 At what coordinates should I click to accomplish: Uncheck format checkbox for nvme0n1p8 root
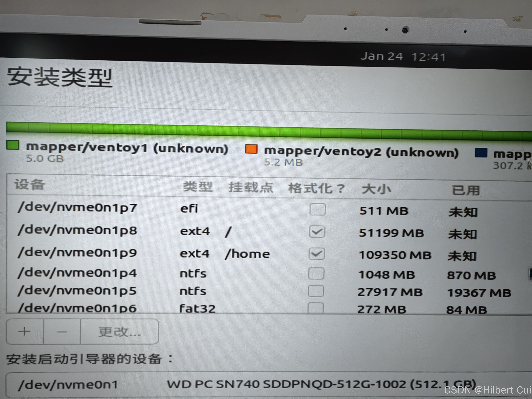317,232
